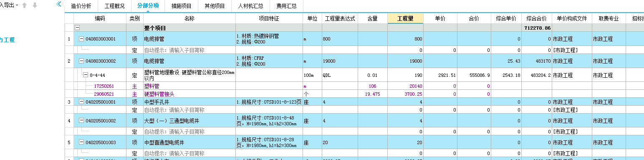Open the 措施项目 tab

pos(181,6)
